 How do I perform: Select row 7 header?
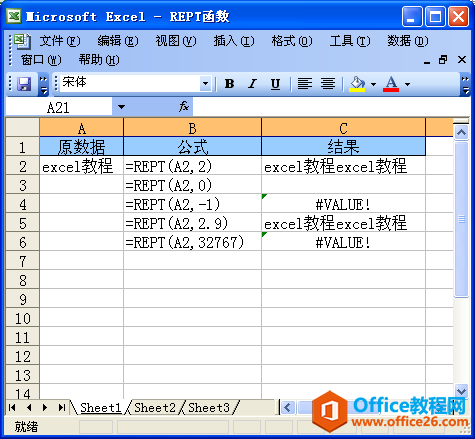[23, 261]
